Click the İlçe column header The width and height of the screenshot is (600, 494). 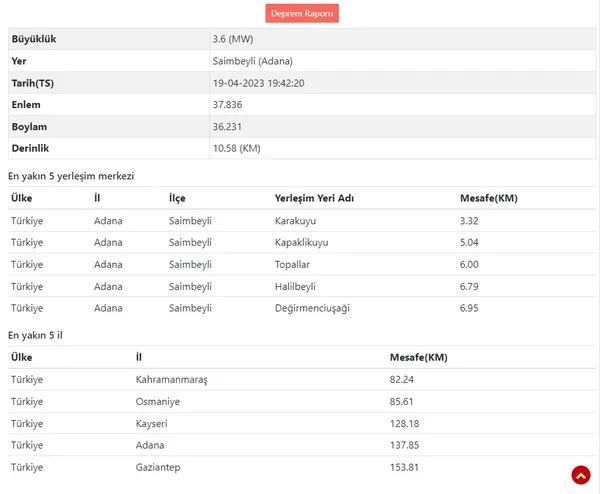pos(177,198)
